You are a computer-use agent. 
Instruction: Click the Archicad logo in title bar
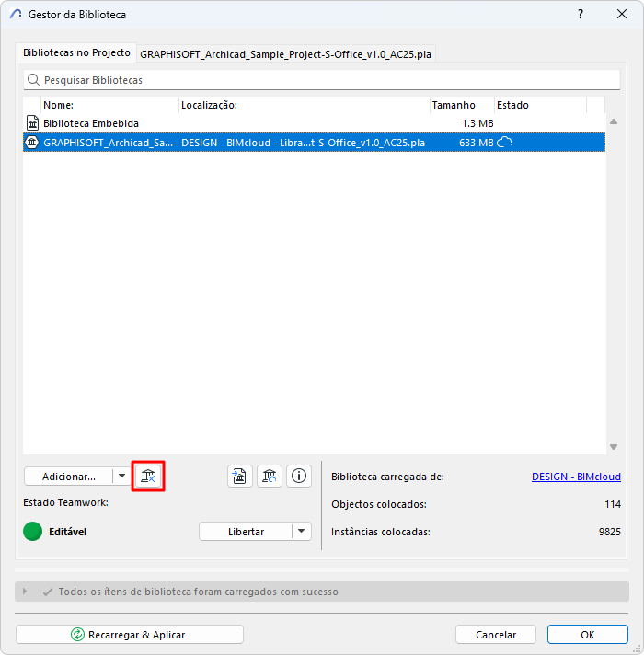pos(16,14)
